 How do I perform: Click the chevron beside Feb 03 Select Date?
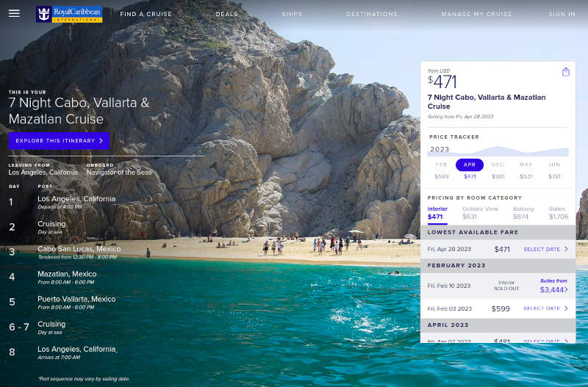(x=566, y=308)
